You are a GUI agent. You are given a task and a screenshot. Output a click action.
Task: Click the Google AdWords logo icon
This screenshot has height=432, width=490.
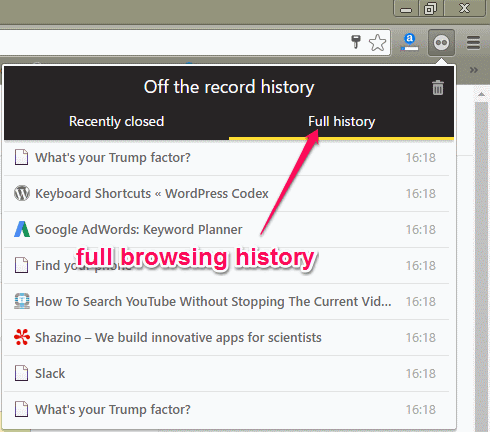22,229
